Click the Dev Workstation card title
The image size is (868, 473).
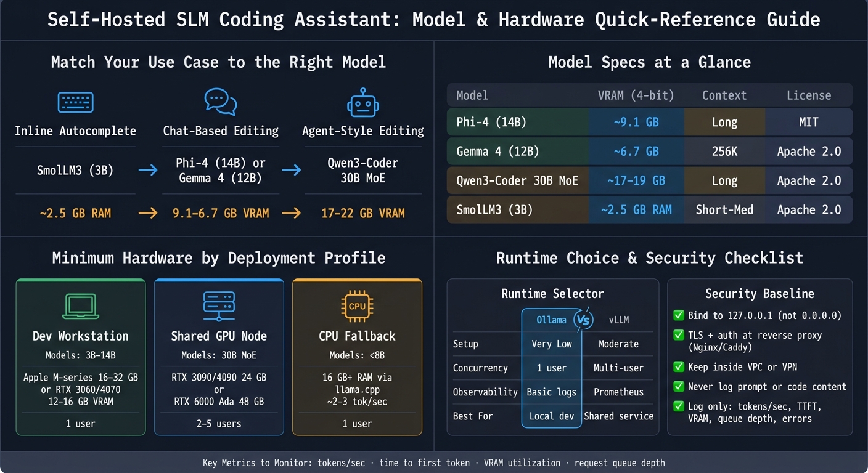tap(81, 336)
